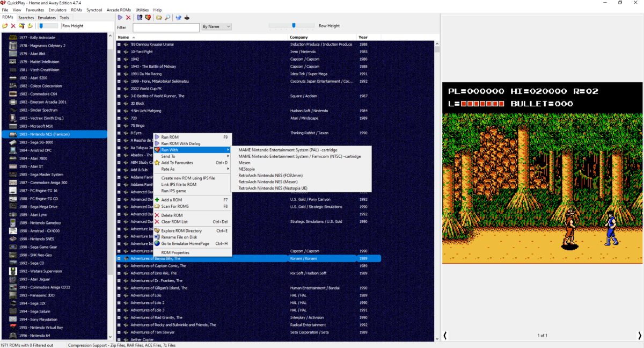The image size is (644, 348).
Task: Click the red X icon in the ROMs sidebar toolbar
Action: coord(13,26)
